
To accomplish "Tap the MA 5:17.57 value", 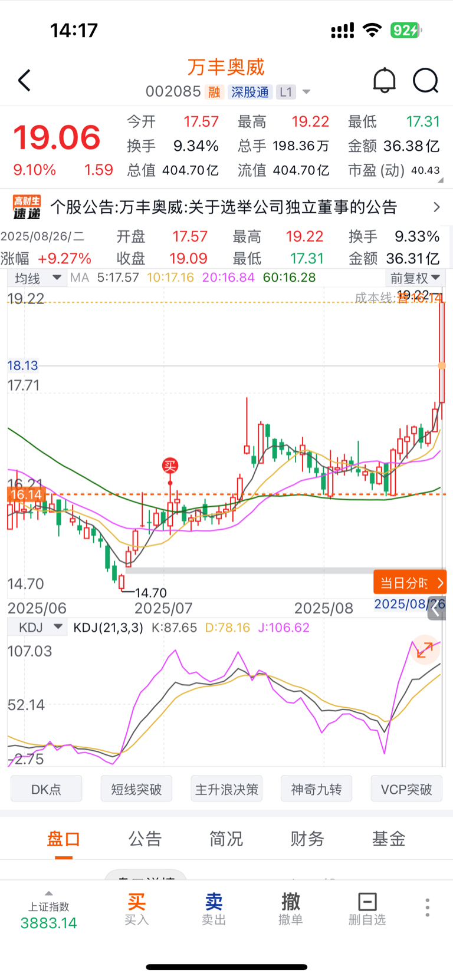I will [118, 278].
